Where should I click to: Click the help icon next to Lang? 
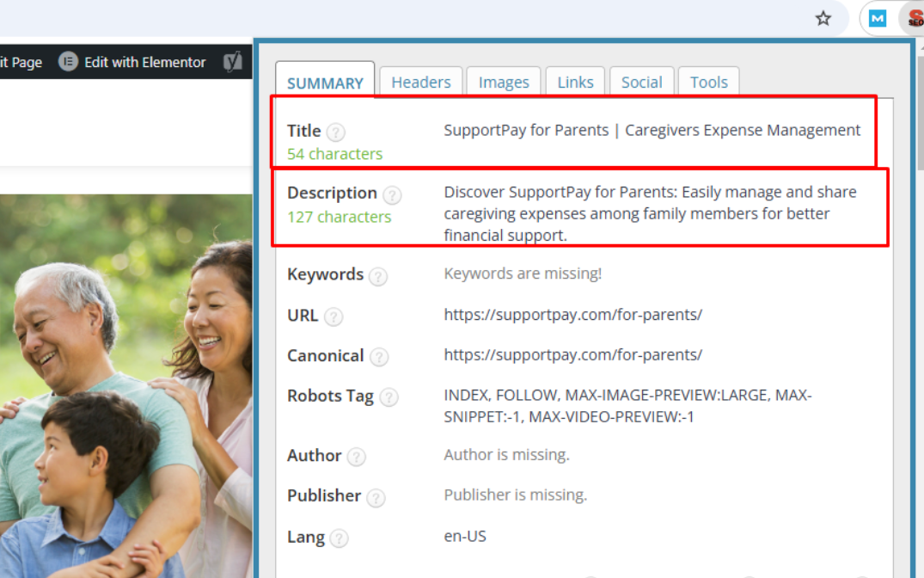(340, 538)
